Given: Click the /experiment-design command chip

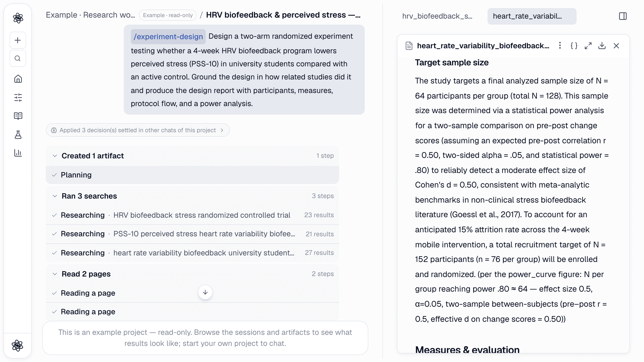Looking at the screenshot, I should tap(168, 37).
